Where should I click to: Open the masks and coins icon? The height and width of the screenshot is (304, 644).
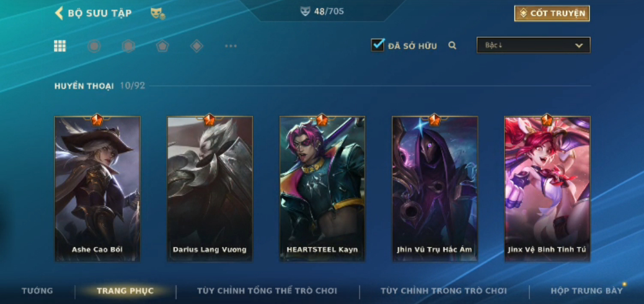coord(157,14)
